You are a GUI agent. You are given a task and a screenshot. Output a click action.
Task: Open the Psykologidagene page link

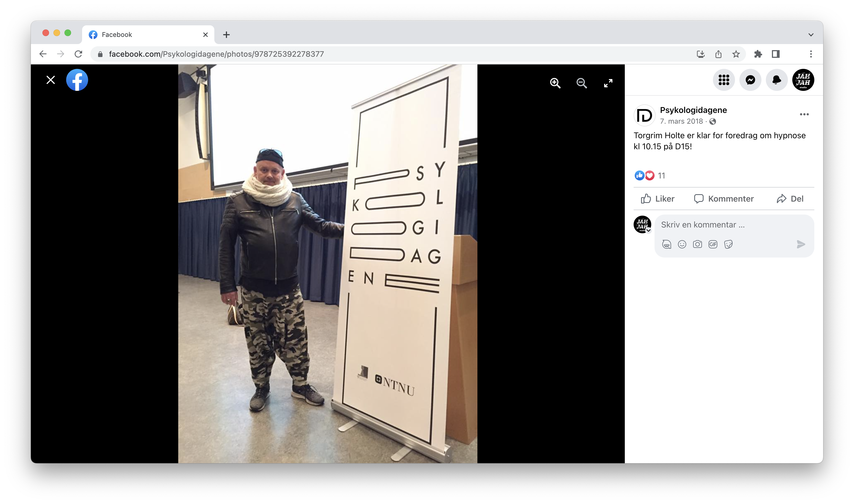tap(693, 110)
